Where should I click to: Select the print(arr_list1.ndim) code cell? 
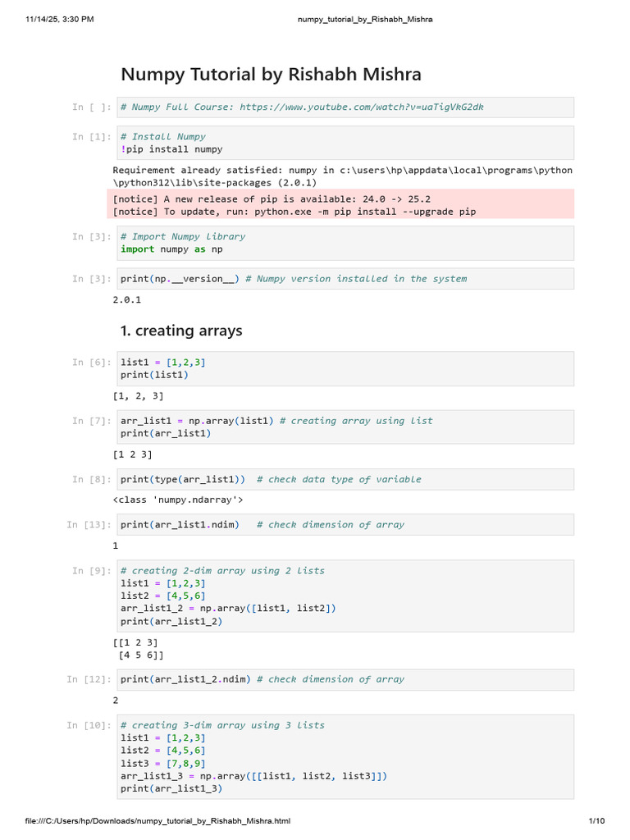click(x=343, y=524)
